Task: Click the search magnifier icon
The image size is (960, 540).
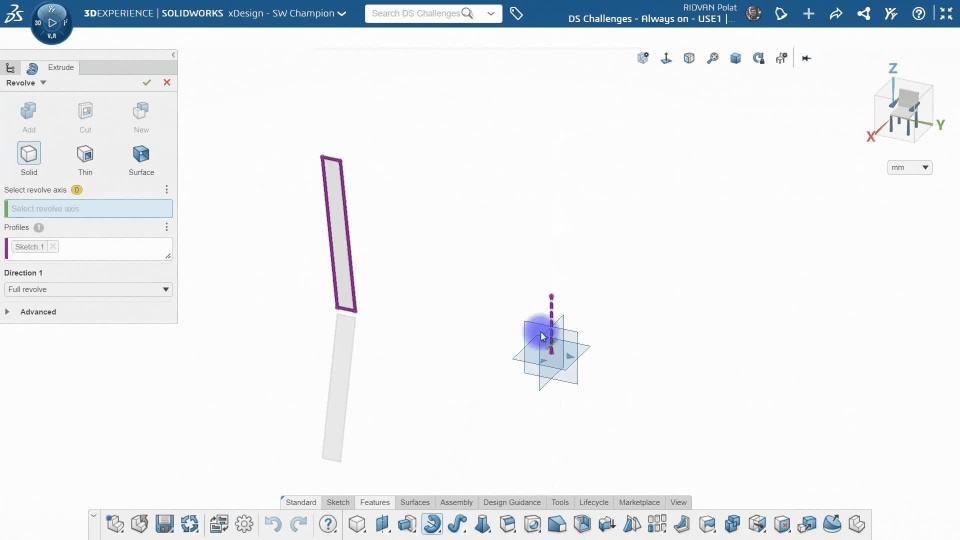Action: (468, 13)
